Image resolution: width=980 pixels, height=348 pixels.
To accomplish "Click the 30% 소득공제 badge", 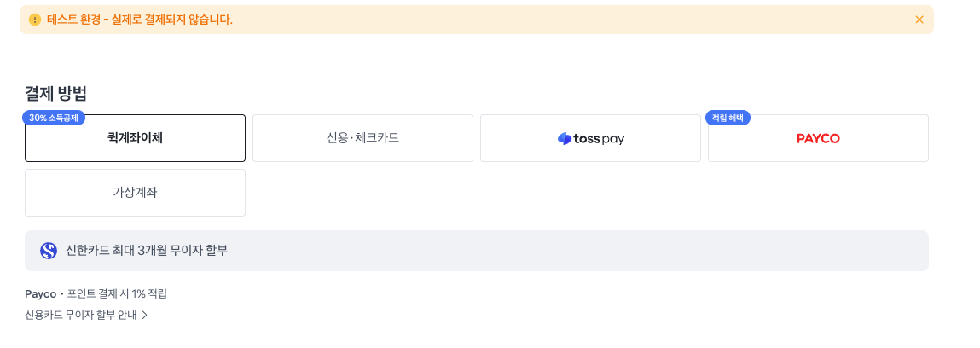I will point(53,118).
